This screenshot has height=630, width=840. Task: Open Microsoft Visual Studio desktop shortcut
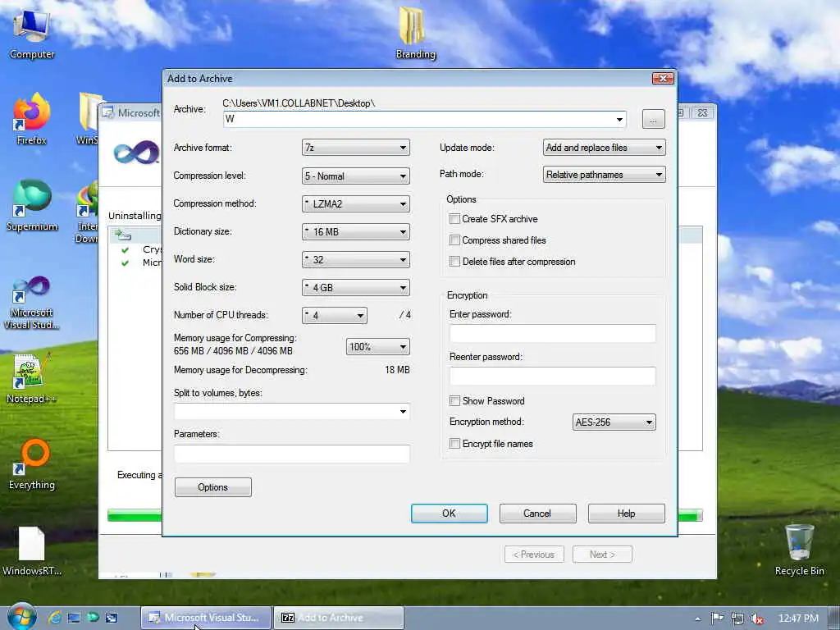point(32,303)
